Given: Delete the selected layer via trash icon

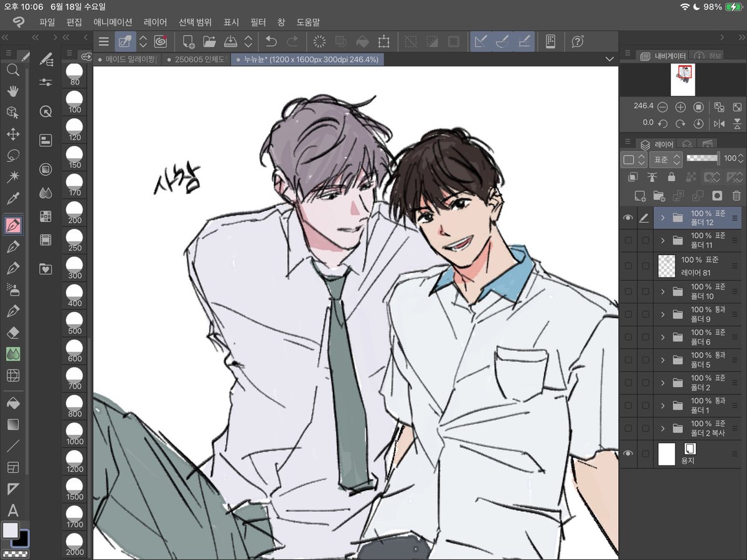Looking at the screenshot, I should coord(736,195).
